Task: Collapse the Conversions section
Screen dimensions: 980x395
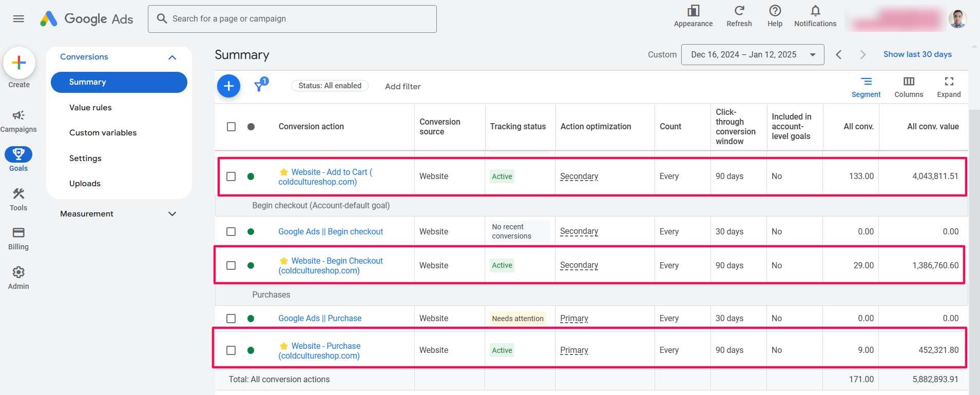Action: pyautogui.click(x=172, y=57)
